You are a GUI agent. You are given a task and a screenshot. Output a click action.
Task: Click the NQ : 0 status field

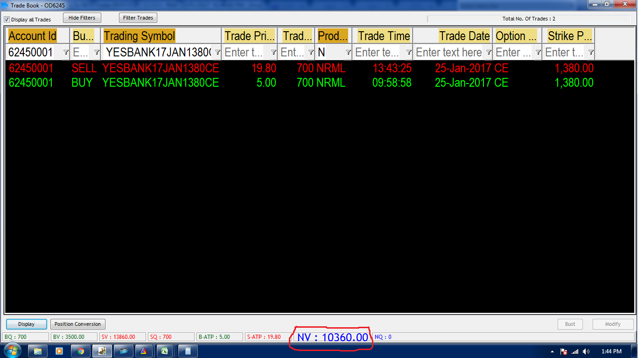503,337
